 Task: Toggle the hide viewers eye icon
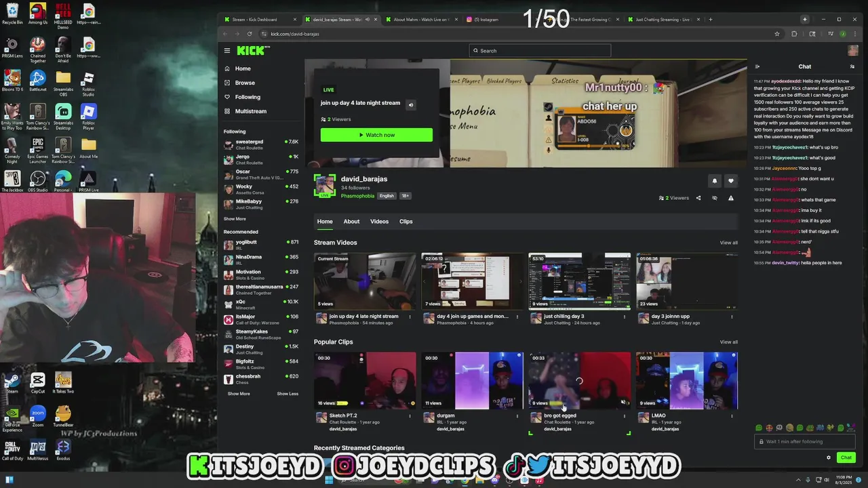(714, 198)
